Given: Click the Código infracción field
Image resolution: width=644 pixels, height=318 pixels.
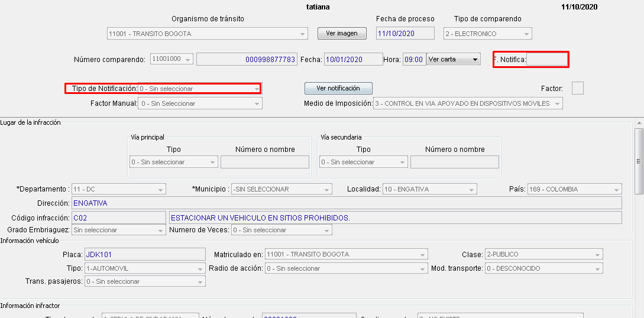Looking at the screenshot, I should [x=118, y=218].
